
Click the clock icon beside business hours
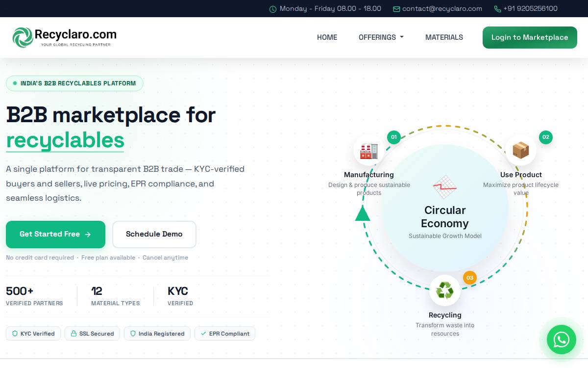click(273, 9)
